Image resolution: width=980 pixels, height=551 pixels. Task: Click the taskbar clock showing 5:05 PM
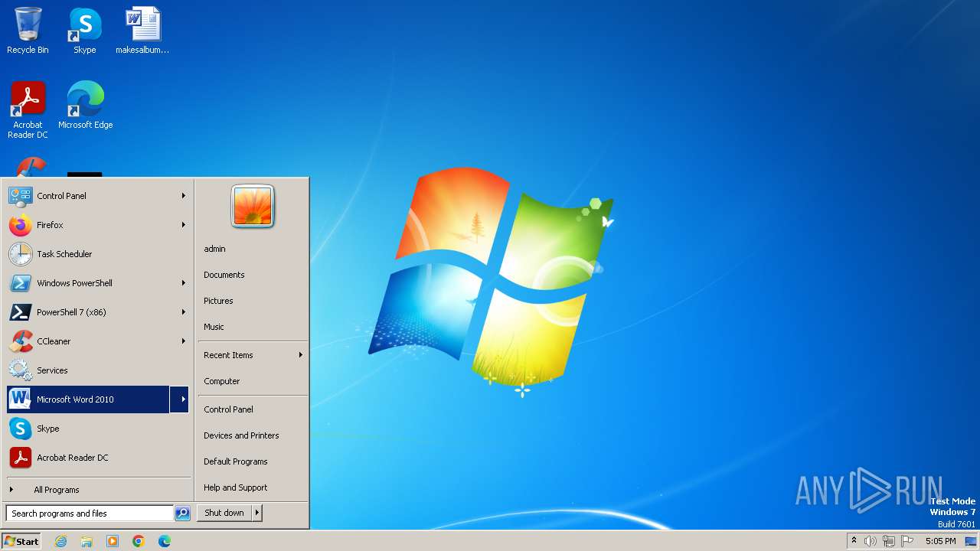940,541
